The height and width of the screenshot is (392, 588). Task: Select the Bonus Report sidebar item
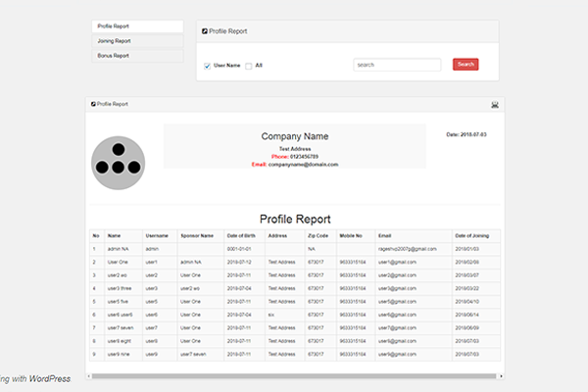point(137,56)
